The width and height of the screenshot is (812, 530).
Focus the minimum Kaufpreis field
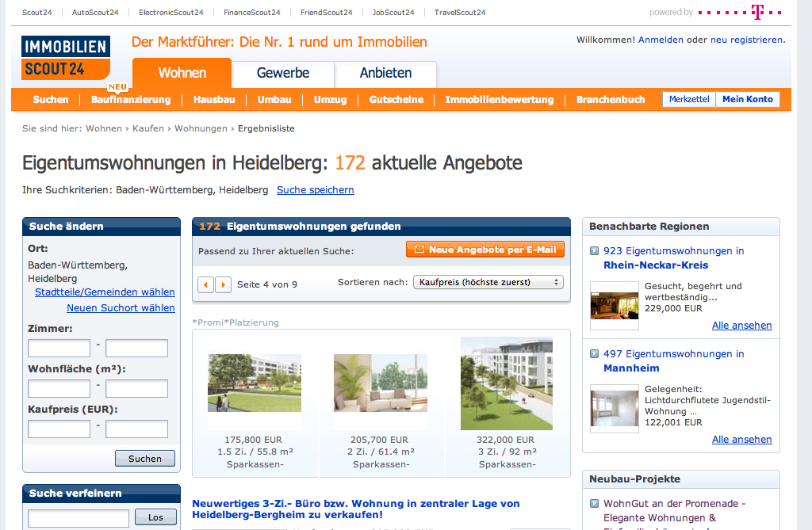tap(59, 429)
